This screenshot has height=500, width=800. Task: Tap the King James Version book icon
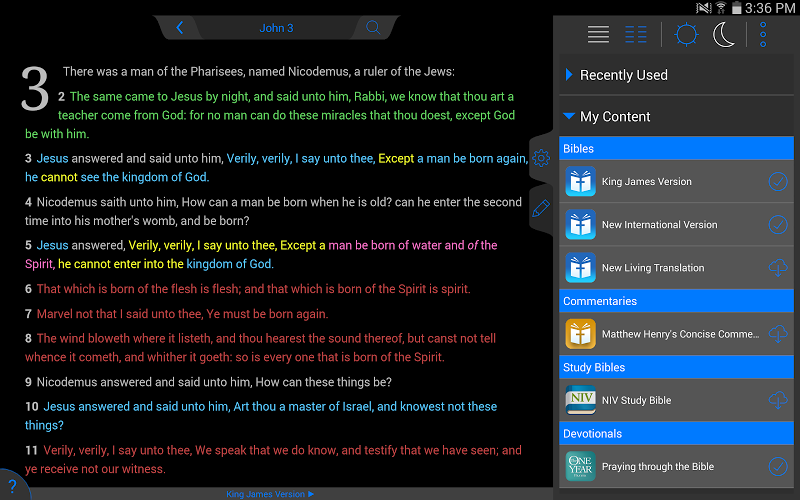click(580, 181)
